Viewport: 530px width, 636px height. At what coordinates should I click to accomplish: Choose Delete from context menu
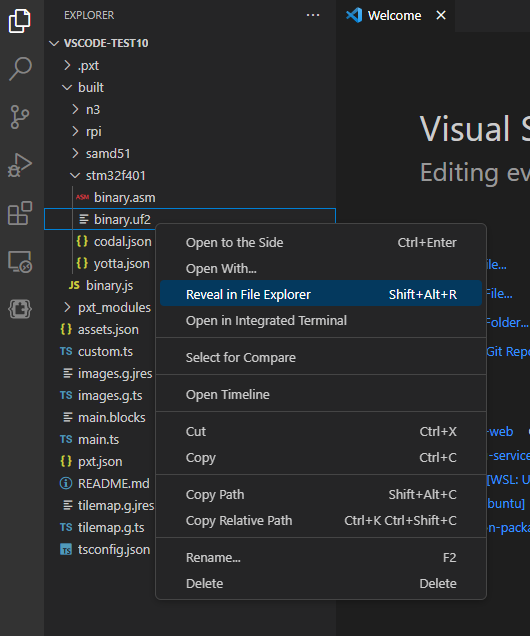click(321, 583)
